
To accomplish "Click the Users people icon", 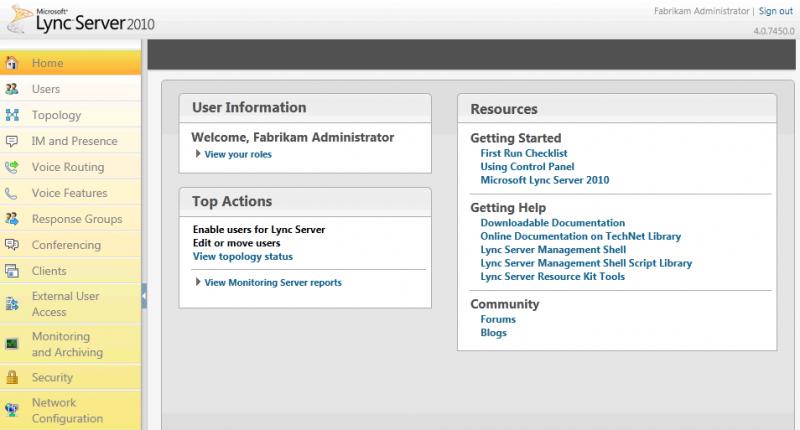I will coord(12,89).
